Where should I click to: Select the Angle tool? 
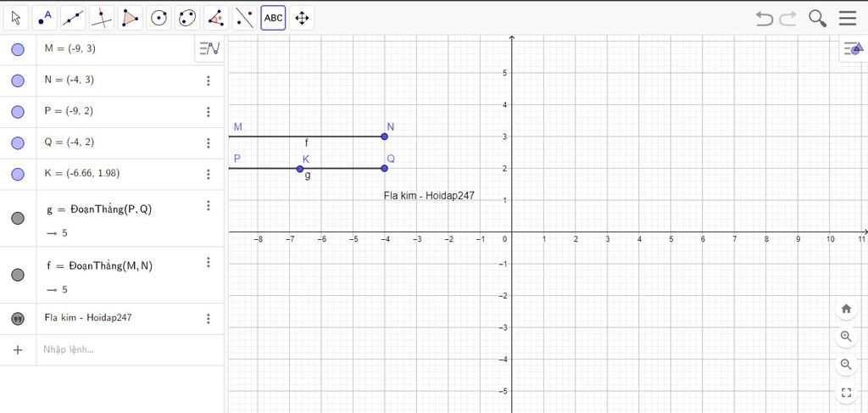pos(216,19)
